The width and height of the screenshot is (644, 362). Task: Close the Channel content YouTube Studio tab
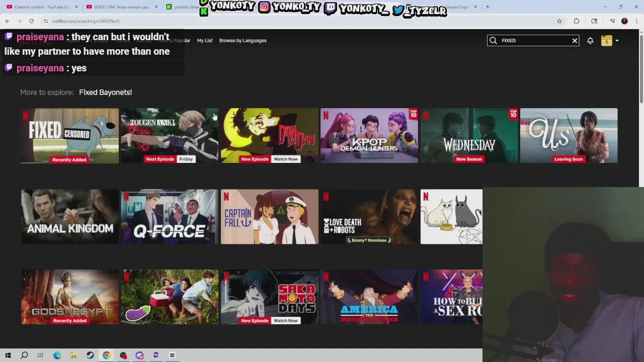[x=76, y=7]
